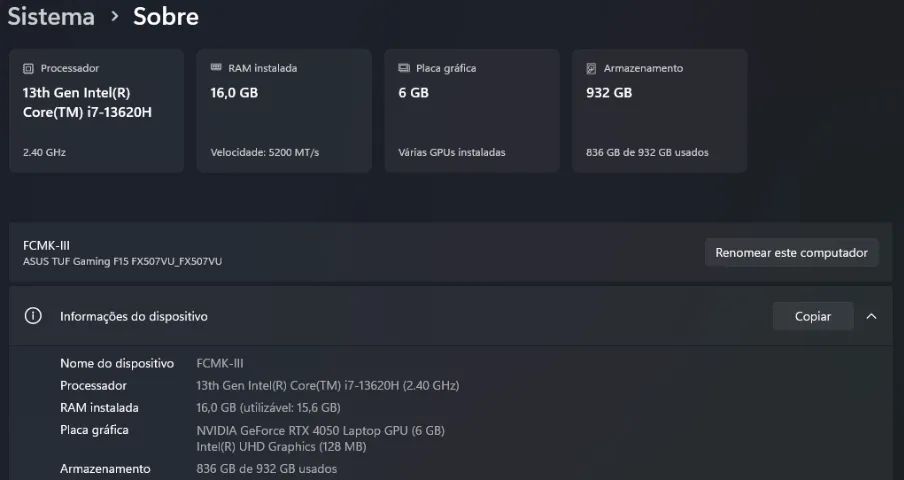Select the 'FCMK-III' computer name heading
This screenshot has height=480, width=904.
(46, 245)
